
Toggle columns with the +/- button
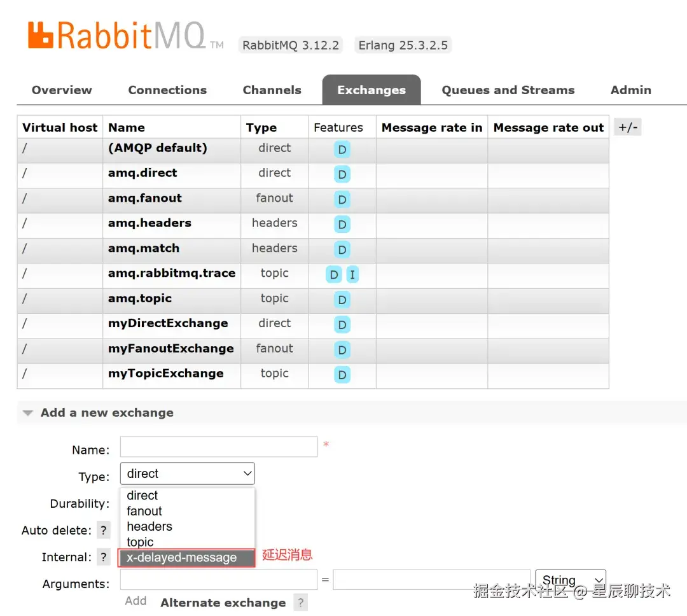[x=628, y=127]
